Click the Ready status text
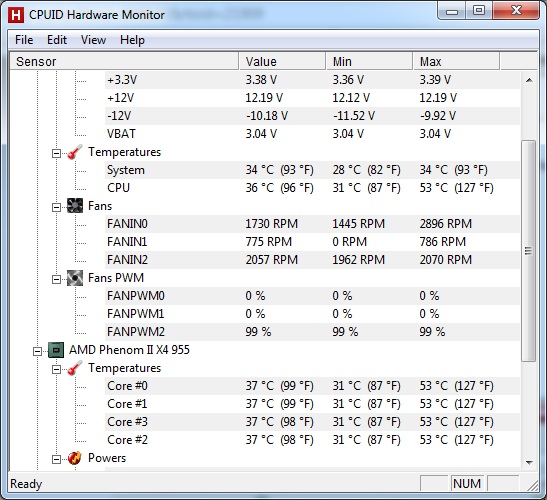The image size is (547, 500). point(26,484)
